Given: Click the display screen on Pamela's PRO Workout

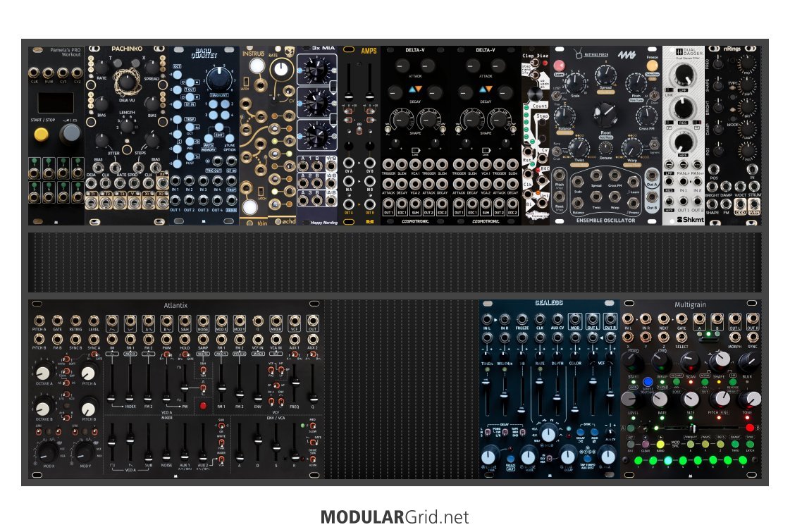Looking at the screenshot, I should click(56, 103).
